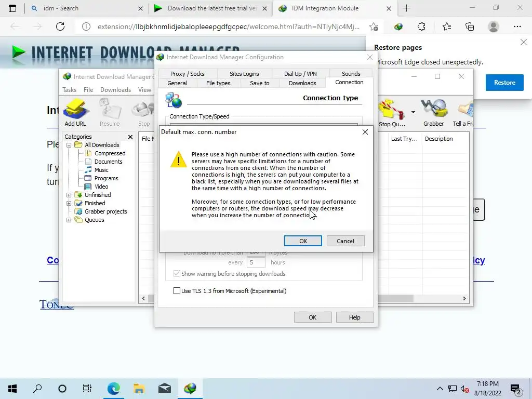This screenshot has width=532, height=399.
Task: Open the Collections icon
Action: (x=470, y=26)
